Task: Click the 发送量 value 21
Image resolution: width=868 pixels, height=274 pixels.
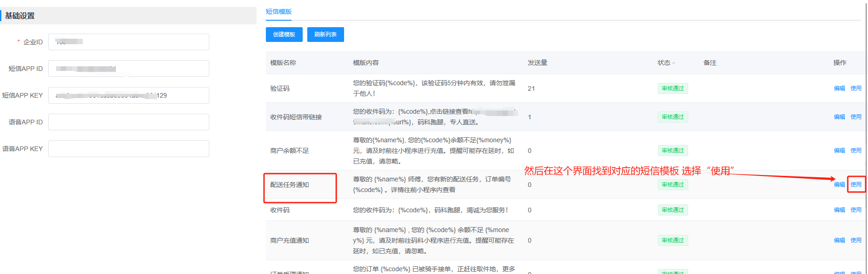Action: (531, 88)
